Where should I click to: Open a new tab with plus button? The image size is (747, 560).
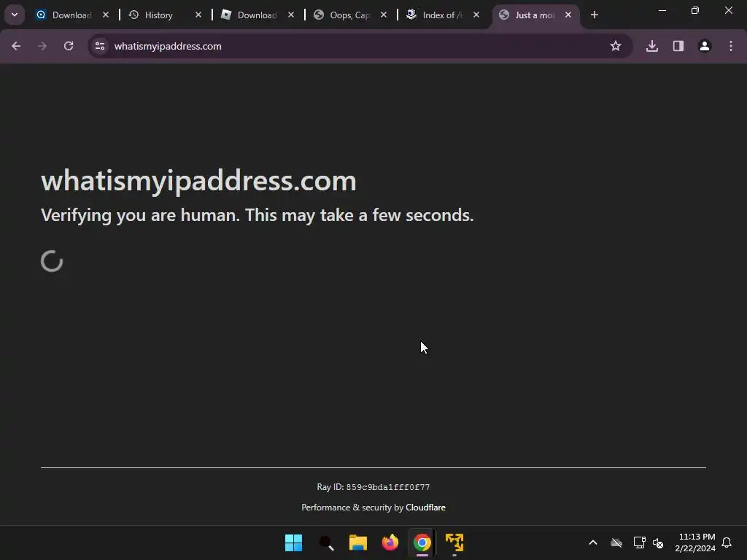(x=594, y=15)
